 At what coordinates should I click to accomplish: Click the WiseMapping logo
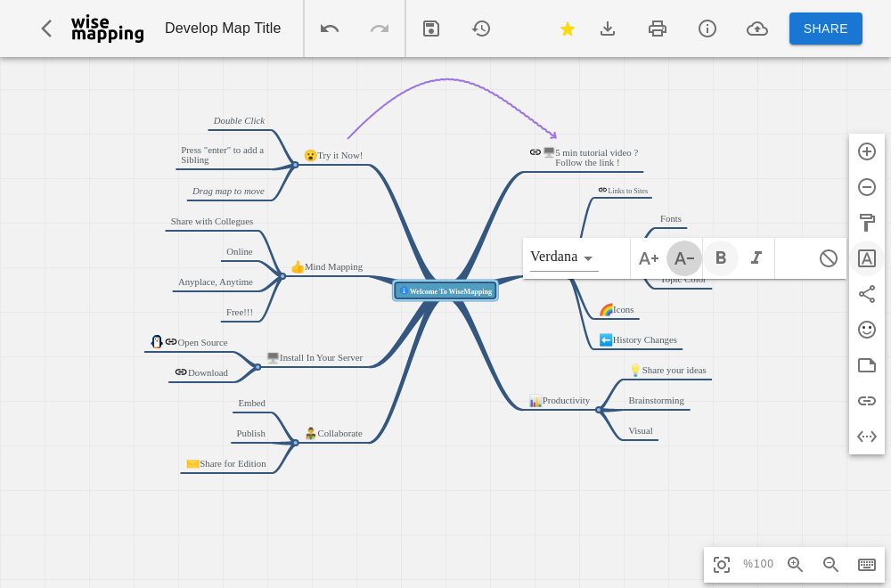coord(108,29)
